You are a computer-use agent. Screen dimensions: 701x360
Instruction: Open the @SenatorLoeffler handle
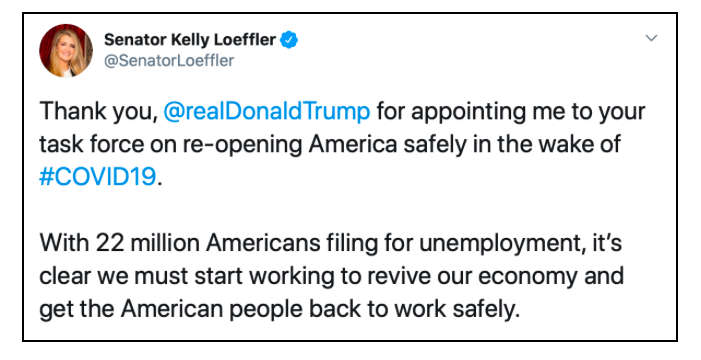[x=169, y=60]
